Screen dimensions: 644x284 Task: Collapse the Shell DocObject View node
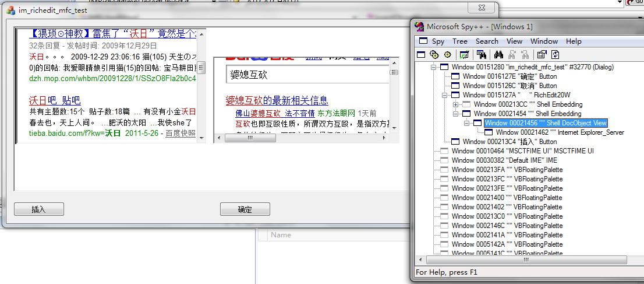[x=466, y=122]
